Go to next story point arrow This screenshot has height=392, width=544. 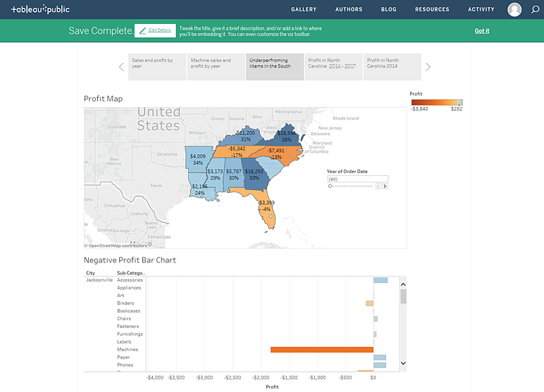pos(428,67)
